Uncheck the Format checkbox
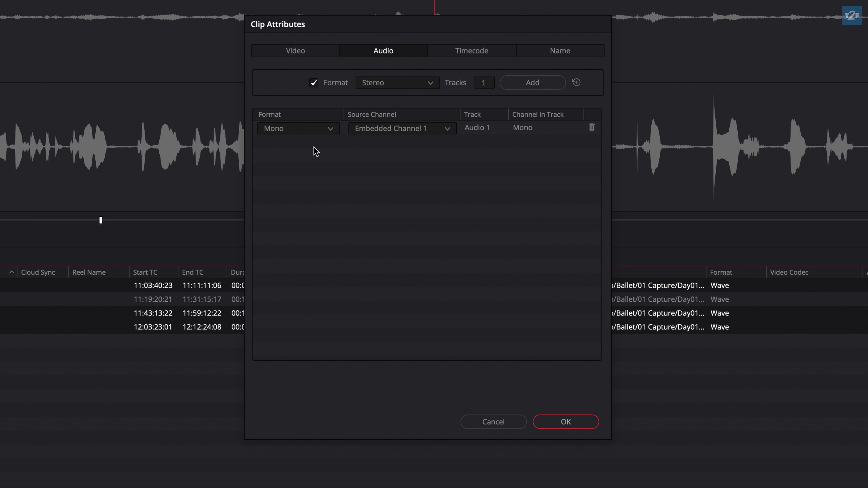This screenshot has height=488, width=868. click(314, 82)
